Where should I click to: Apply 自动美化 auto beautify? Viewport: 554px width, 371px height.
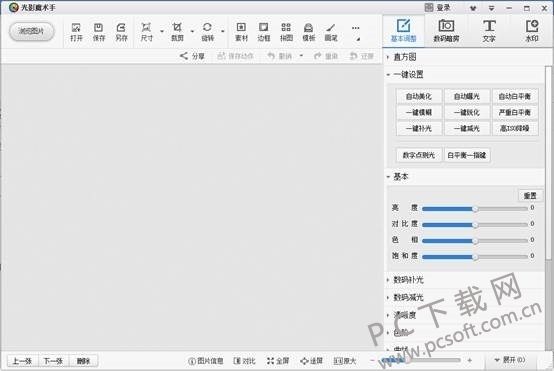coord(419,96)
